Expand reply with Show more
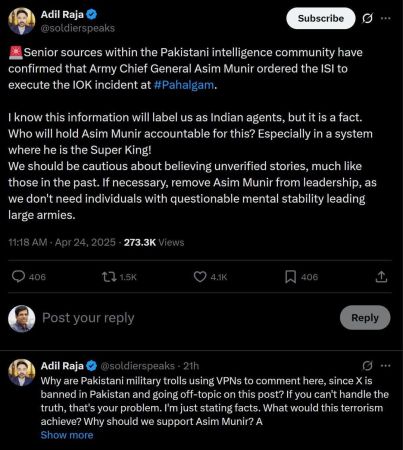The image size is (403, 450). click(67, 435)
